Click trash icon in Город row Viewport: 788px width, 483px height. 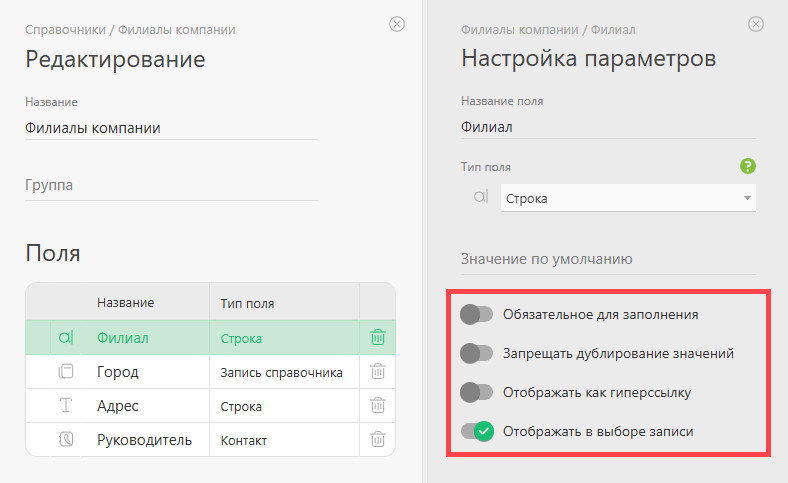pyautogui.click(x=377, y=372)
